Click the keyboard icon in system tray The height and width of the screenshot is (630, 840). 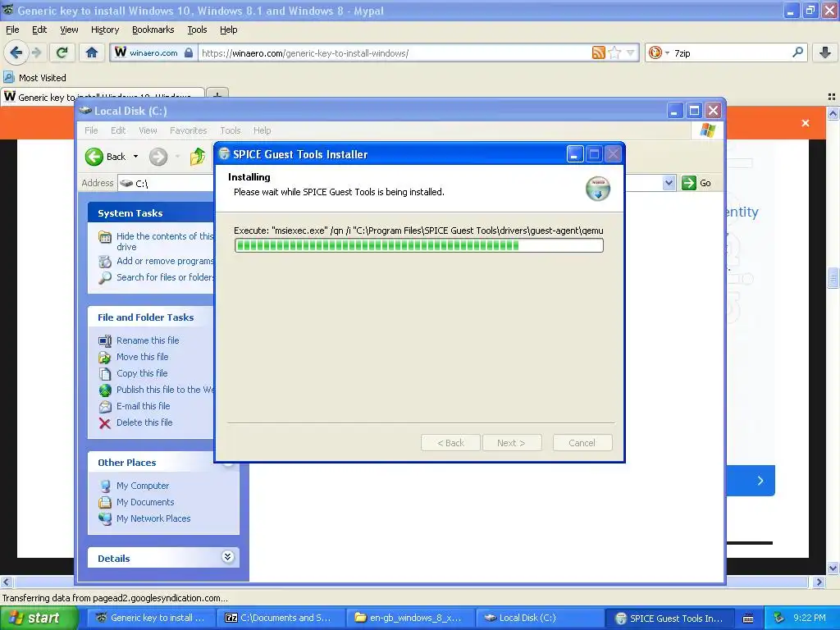748,619
